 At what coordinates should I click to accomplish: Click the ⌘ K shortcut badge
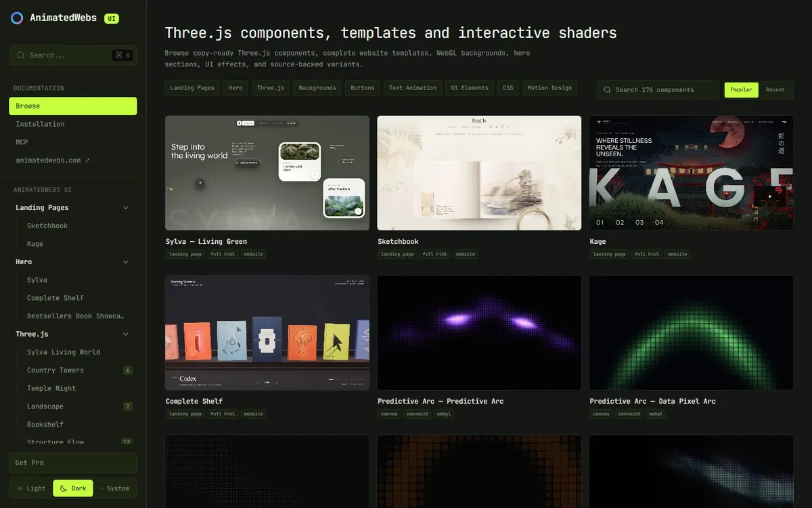[x=122, y=56]
